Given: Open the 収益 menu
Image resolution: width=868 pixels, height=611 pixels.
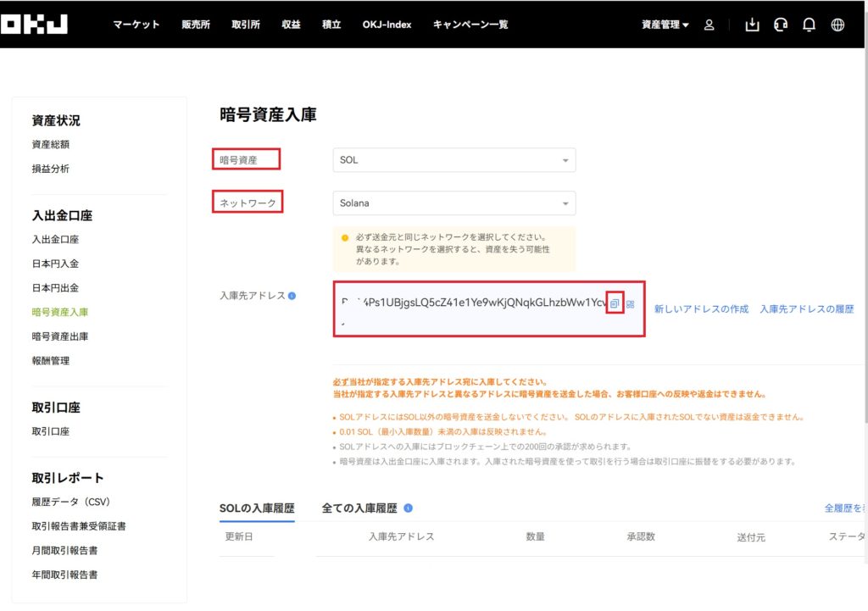Looking at the screenshot, I should 291,25.
